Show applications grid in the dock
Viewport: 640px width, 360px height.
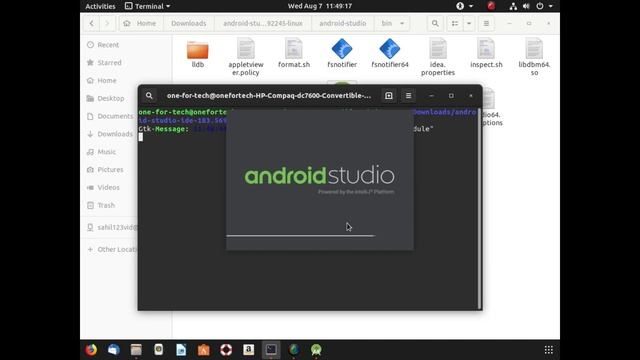[549, 350]
